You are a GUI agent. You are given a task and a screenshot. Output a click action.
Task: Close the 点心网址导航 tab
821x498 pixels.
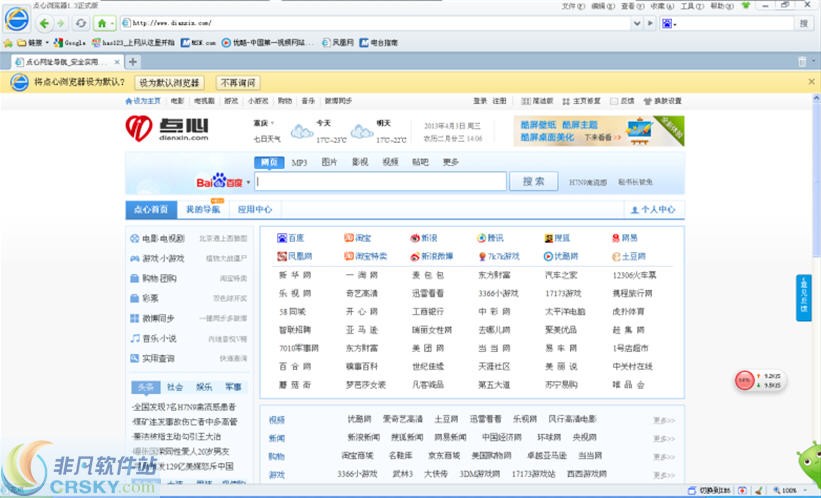click(x=117, y=62)
